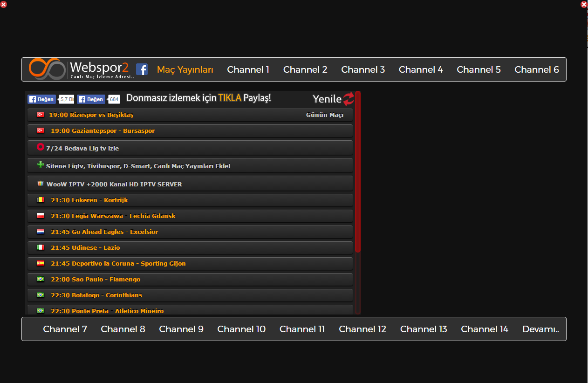Switch to Channel 4
The width and height of the screenshot is (588, 383).
421,69
